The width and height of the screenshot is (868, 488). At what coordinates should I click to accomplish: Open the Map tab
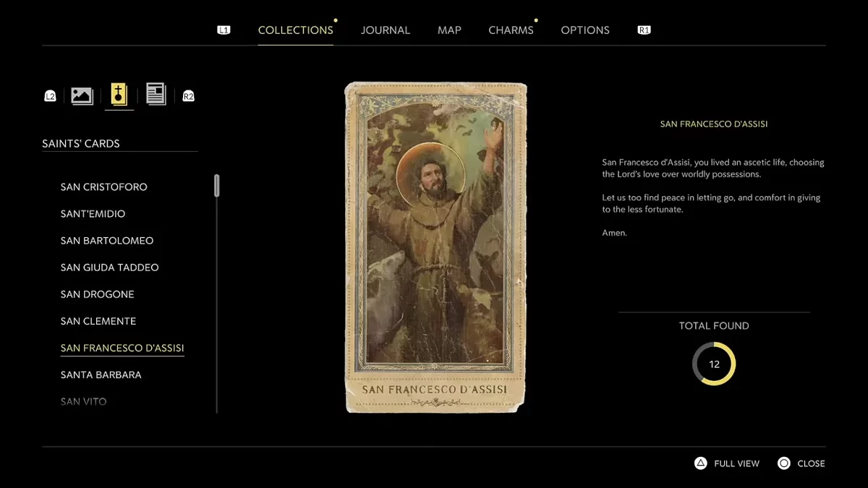click(449, 30)
